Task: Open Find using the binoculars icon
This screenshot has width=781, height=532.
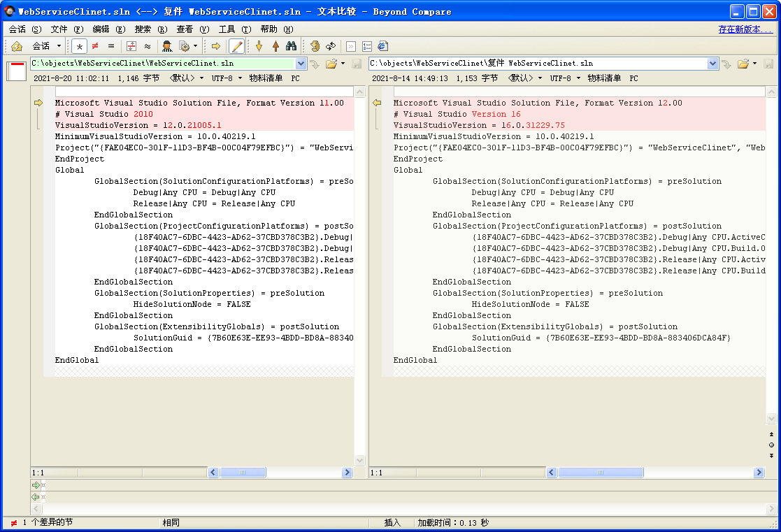Action: tap(292, 46)
